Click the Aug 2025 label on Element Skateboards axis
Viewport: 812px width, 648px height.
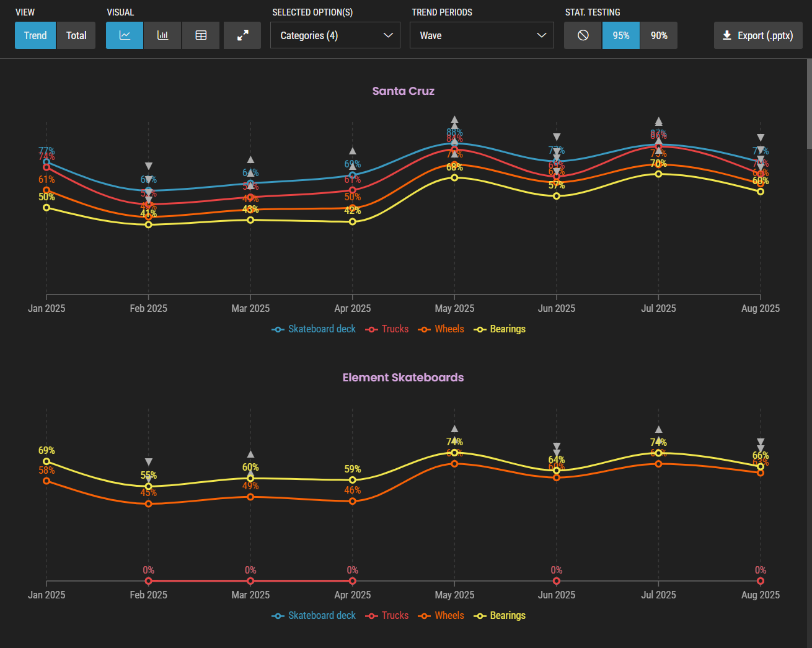point(761,595)
